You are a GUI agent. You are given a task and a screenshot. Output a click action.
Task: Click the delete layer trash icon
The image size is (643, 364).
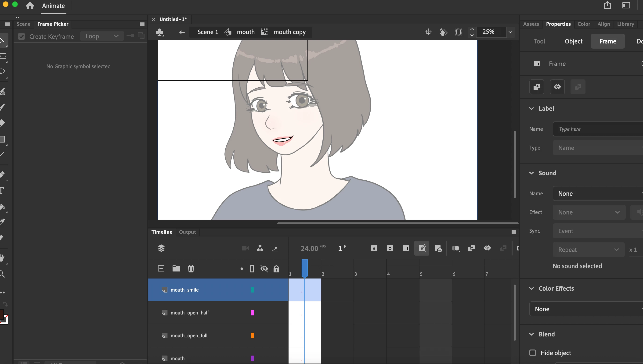191,268
